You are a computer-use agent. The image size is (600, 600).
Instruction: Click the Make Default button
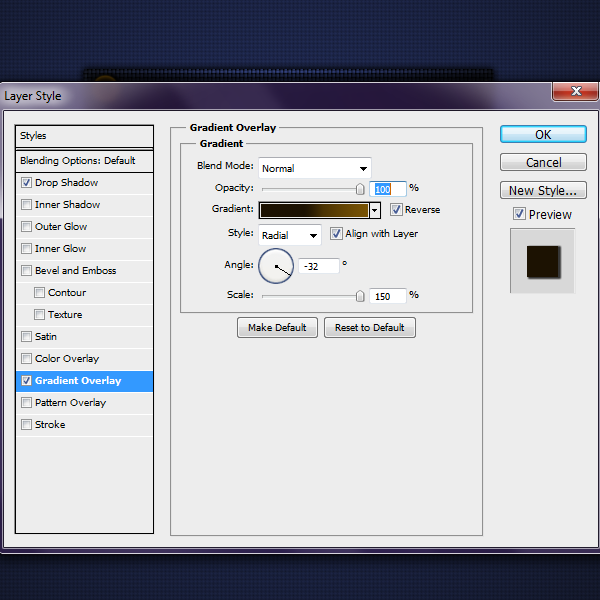(277, 328)
